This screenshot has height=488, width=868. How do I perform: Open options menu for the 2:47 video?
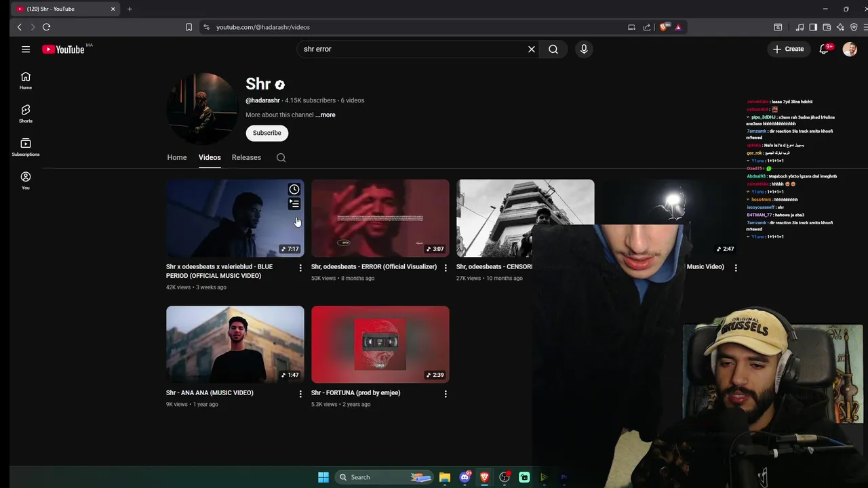pos(736,268)
